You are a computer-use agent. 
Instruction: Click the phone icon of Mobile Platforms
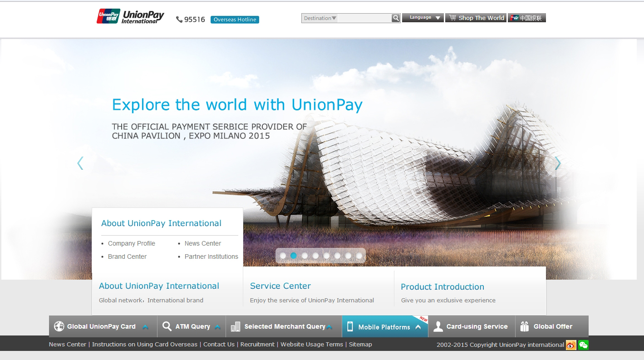click(350, 326)
